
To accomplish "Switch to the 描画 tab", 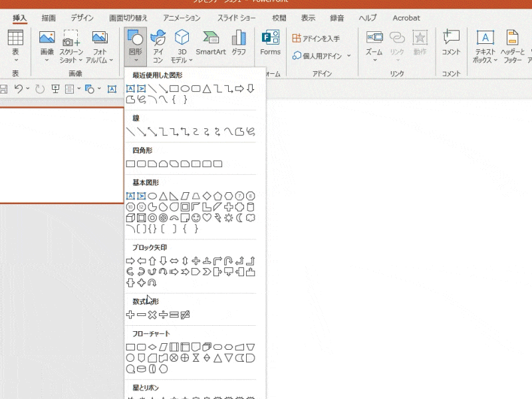I will coord(49,18).
